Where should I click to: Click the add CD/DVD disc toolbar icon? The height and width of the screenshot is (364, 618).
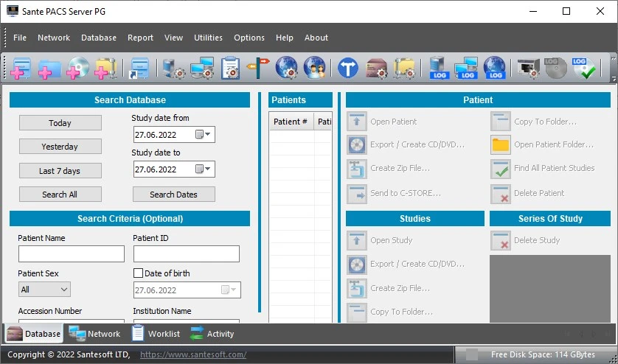pos(77,69)
